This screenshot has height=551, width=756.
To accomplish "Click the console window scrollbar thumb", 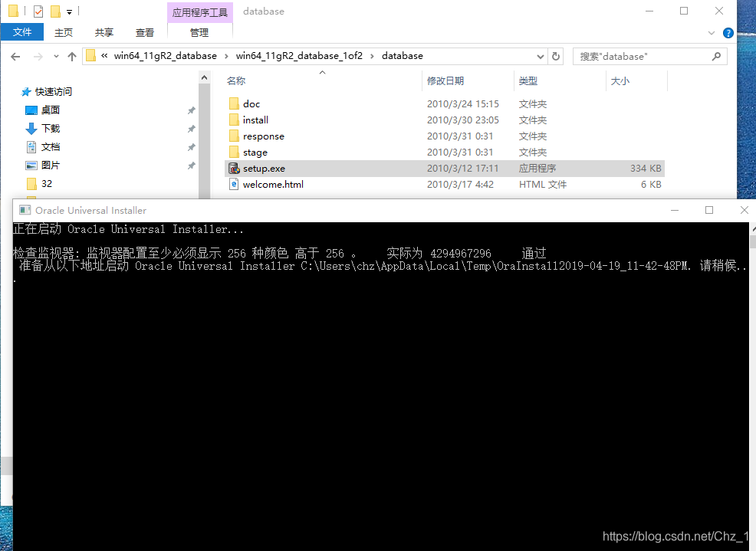I will tap(753, 242).
